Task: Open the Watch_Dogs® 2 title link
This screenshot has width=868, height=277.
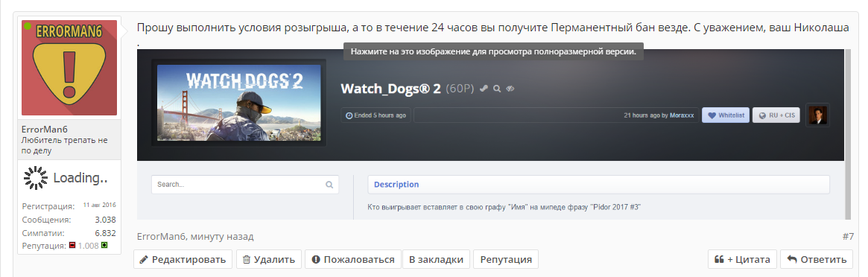Action: pos(391,89)
